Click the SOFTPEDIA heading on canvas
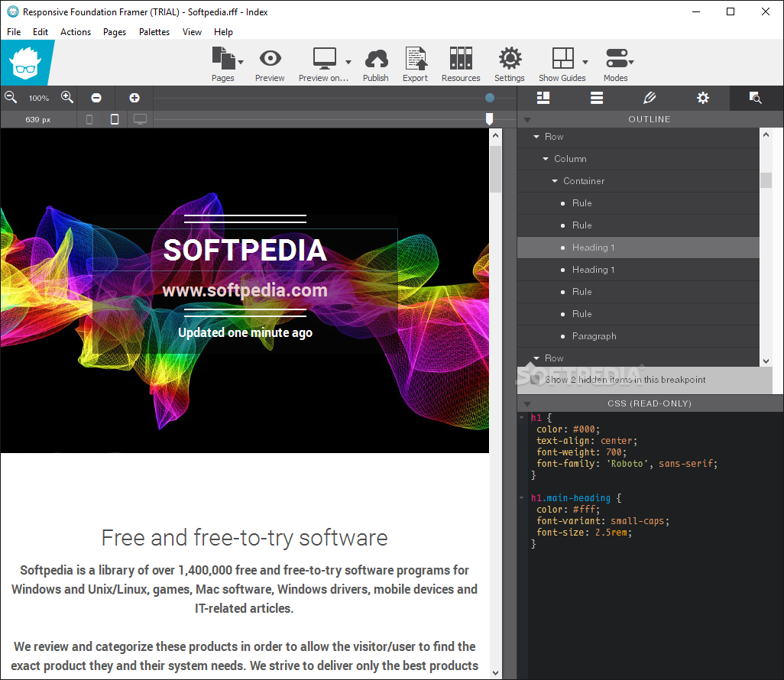Viewport: 784px width, 680px height. 245,250
